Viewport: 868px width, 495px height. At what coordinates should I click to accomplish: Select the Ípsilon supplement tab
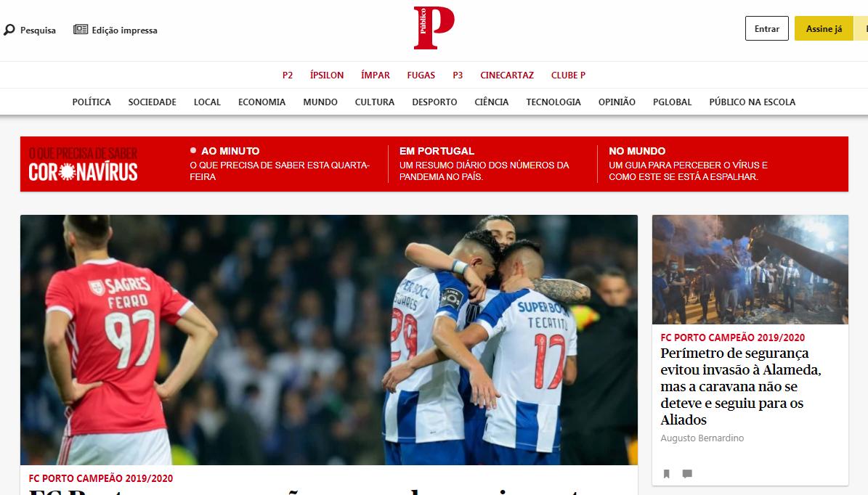(327, 75)
